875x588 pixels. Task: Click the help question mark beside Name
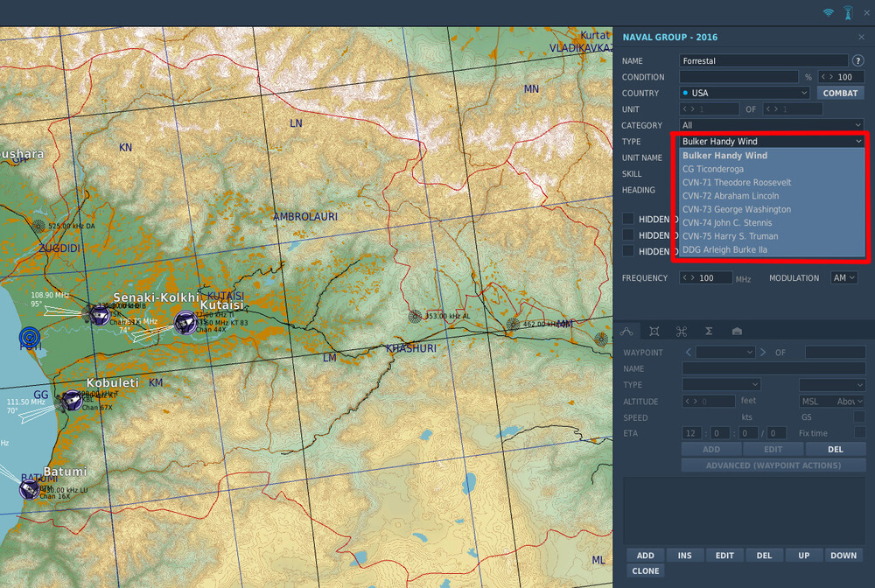[x=858, y=60]
